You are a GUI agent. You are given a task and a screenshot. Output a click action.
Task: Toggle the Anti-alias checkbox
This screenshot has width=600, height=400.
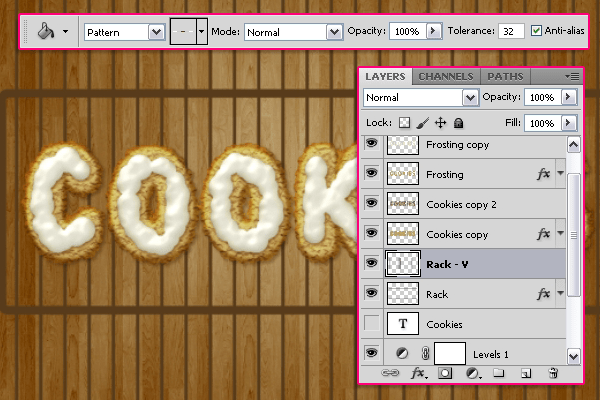536,31
